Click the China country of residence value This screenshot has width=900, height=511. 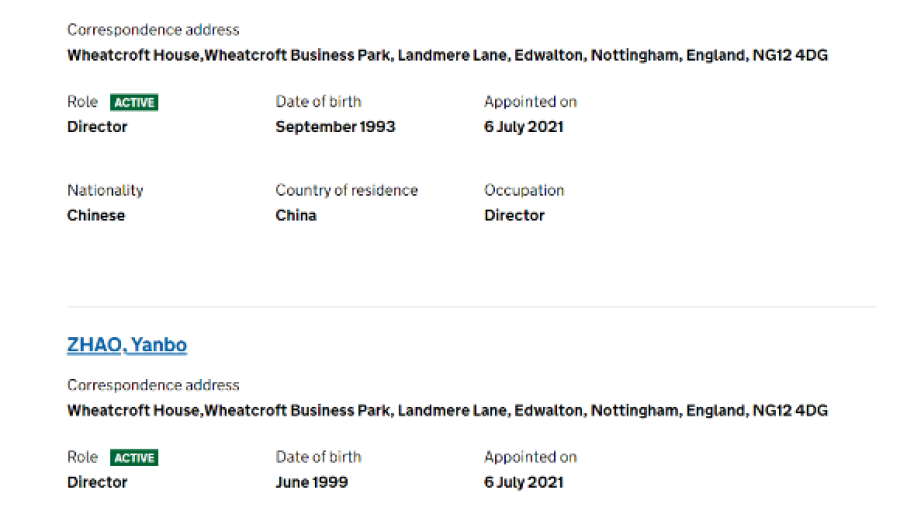296,215
